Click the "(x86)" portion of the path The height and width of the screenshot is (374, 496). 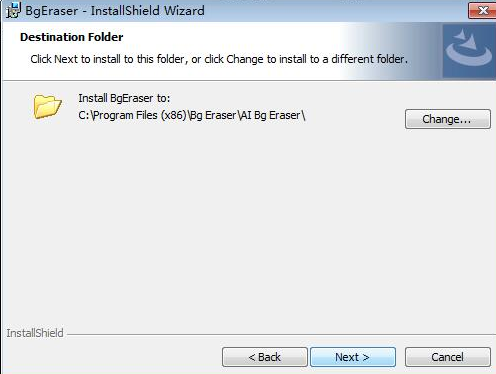point(173,115)
